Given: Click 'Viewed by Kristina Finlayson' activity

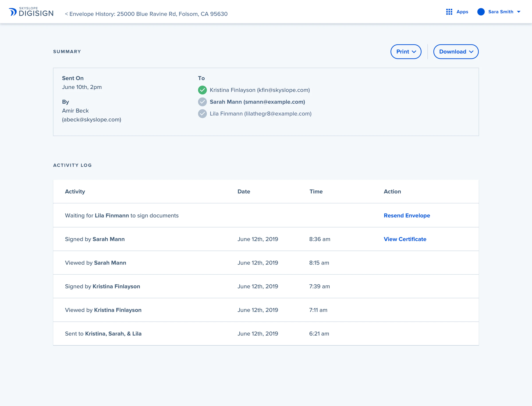Looking at the screenshot, I should pos(103,310).
